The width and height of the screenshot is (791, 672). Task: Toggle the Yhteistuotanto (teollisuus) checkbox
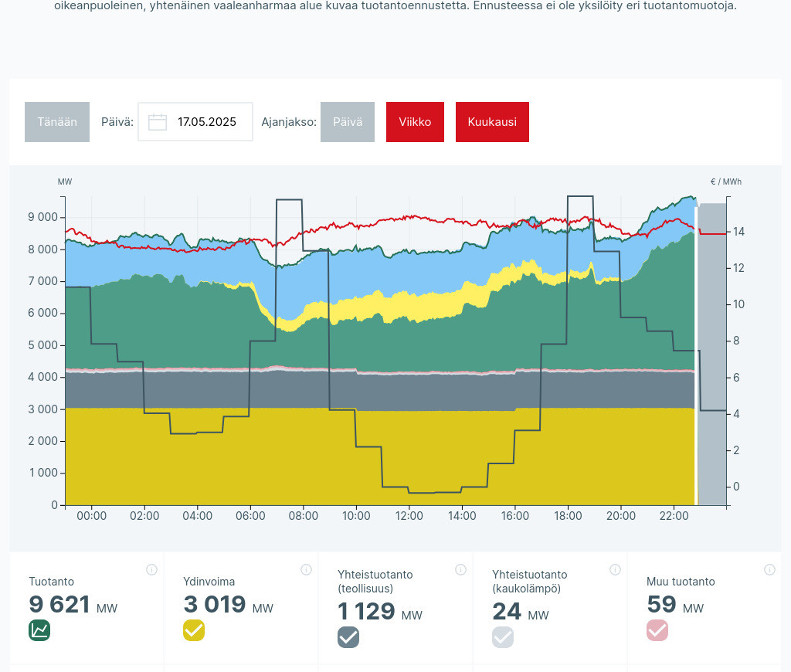pyautogui.click(x=348, y=637)
